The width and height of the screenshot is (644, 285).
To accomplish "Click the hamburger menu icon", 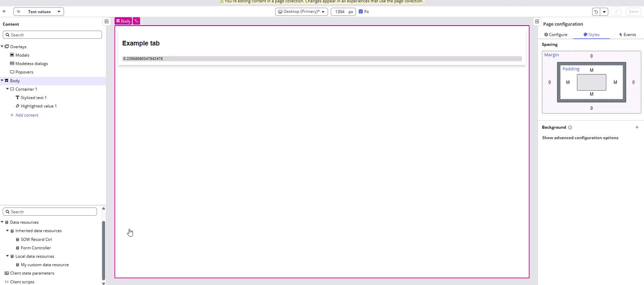I will click(x=4, y=11).
